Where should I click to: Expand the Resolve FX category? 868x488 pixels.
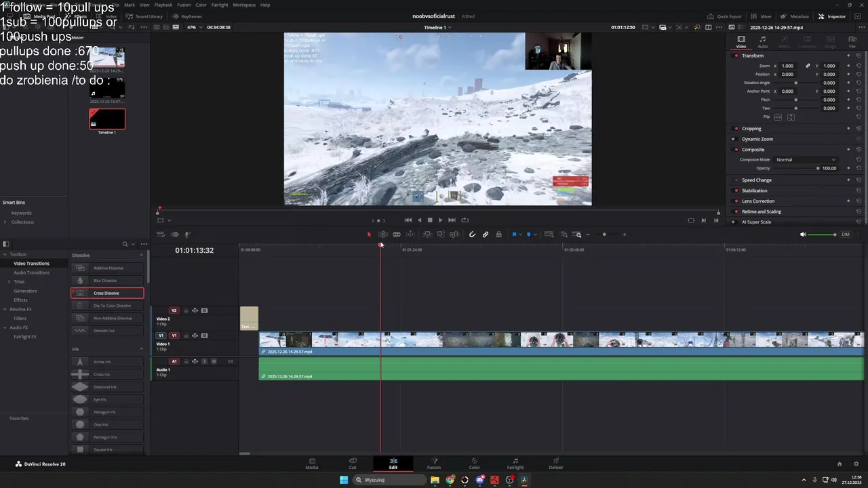tap(5, 309)
